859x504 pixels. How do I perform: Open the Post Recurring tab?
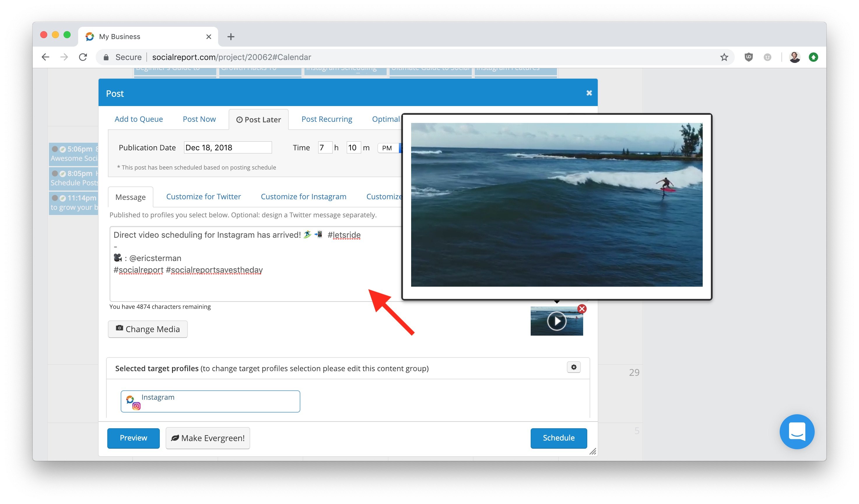click(x=327, y=119)
